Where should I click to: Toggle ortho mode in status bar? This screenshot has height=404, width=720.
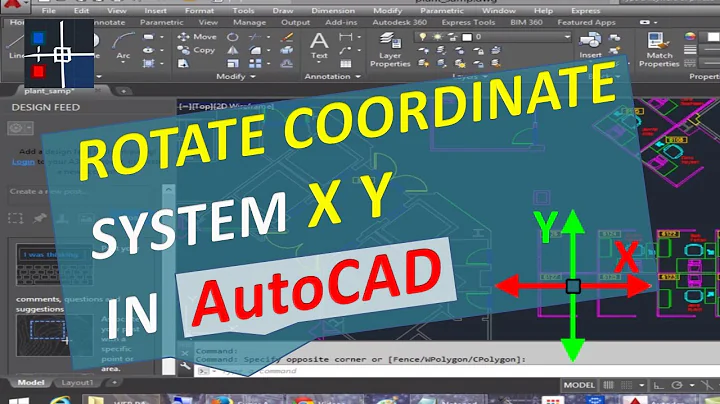coord(658,385)
